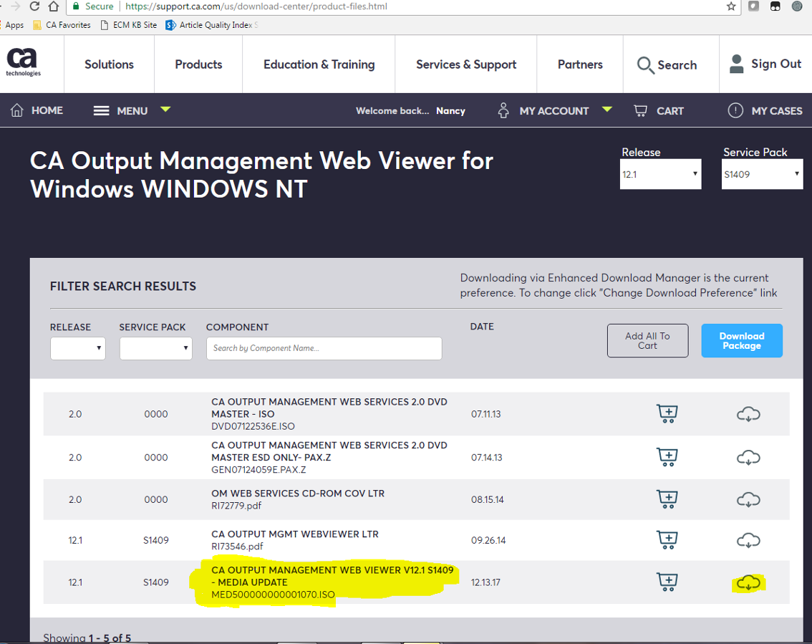The height and width of the screenshot is (644, 812).
Task: Open the hamburger MENU icon
Action: (x=101, y=110)
